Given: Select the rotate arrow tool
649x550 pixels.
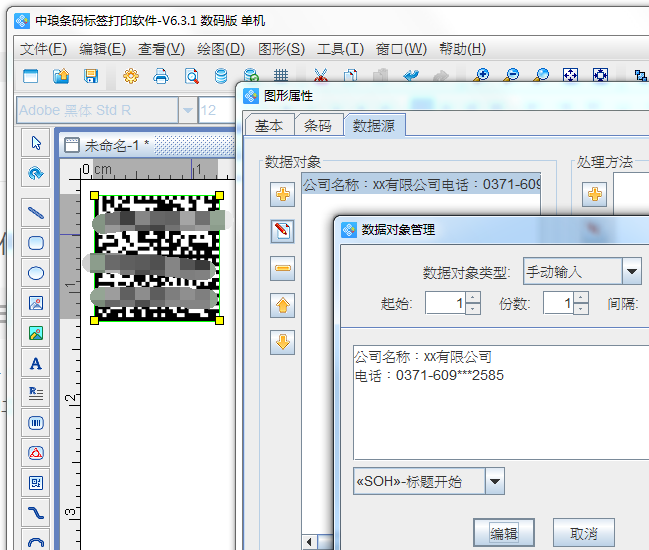Looking at the screenshot, I should [36, 173].
